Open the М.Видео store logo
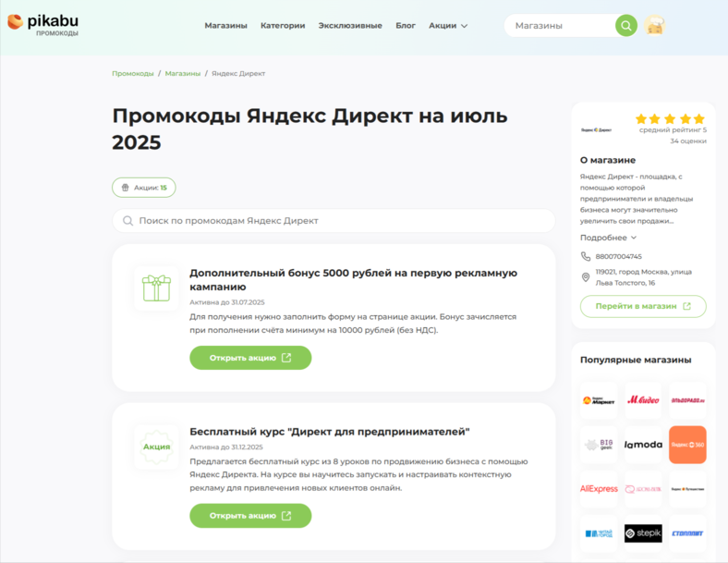728x563 pixels. (643, 400)
